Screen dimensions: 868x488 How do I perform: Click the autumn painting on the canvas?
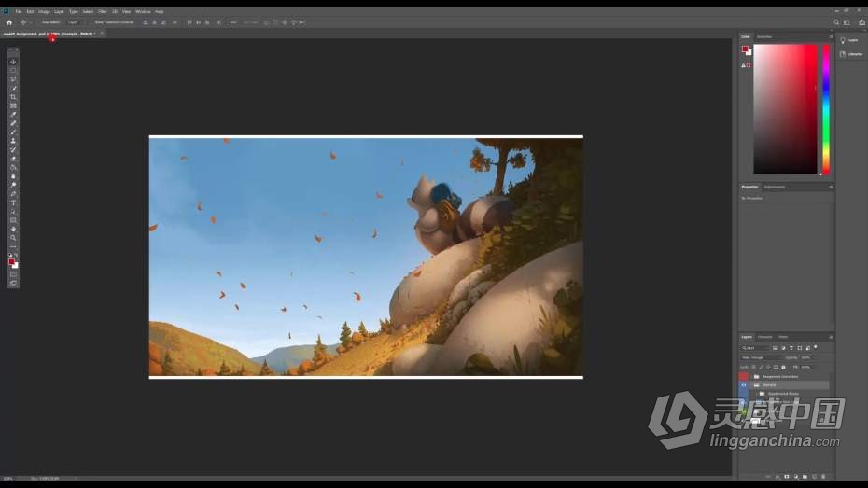[366, 258]
